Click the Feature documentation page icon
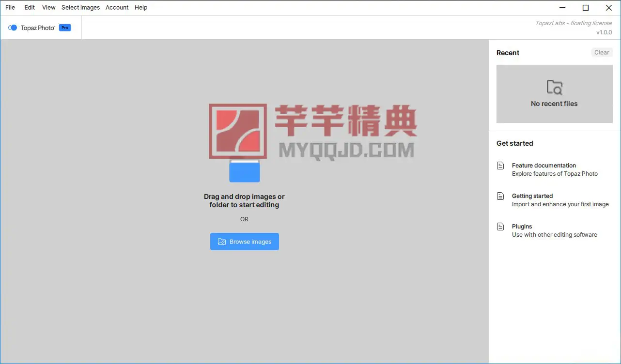Image resolution: width=621 pixels, height=364 pixels. pyautogui.click(x=500, y=166)
